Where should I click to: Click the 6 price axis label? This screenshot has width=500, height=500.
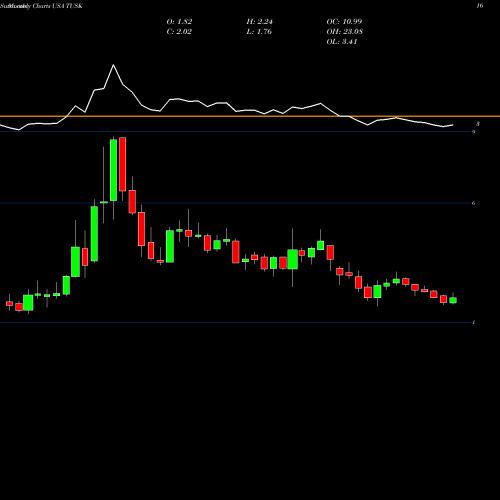(x=473, y=203)
